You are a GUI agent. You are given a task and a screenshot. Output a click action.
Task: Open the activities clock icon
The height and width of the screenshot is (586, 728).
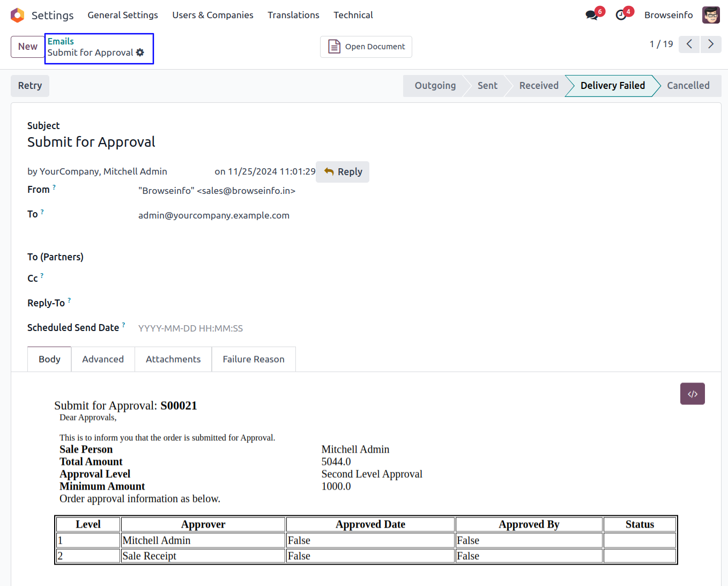pyautogui.click(x=621, y=15)
